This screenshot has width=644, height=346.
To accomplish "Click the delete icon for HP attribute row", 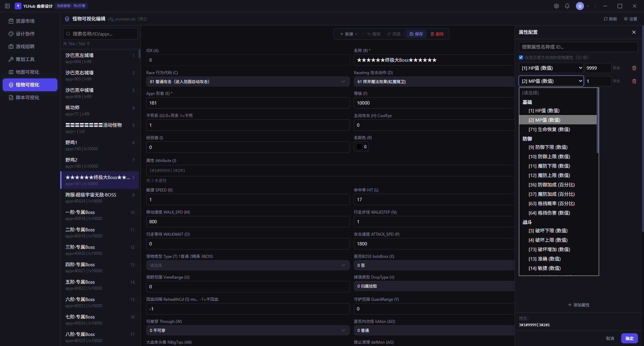I will click(x=634, y=68).
